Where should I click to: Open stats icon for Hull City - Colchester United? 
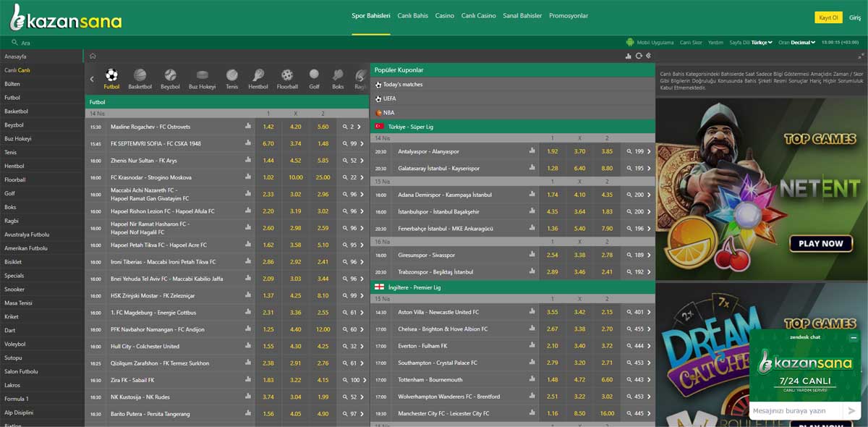[x=248, y=346]
